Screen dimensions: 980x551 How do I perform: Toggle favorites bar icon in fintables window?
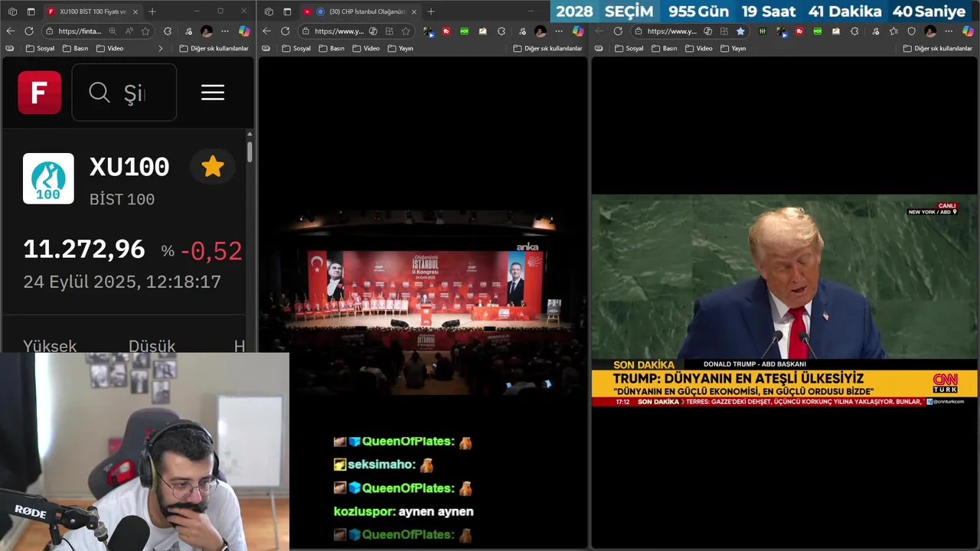coord(9,48)
